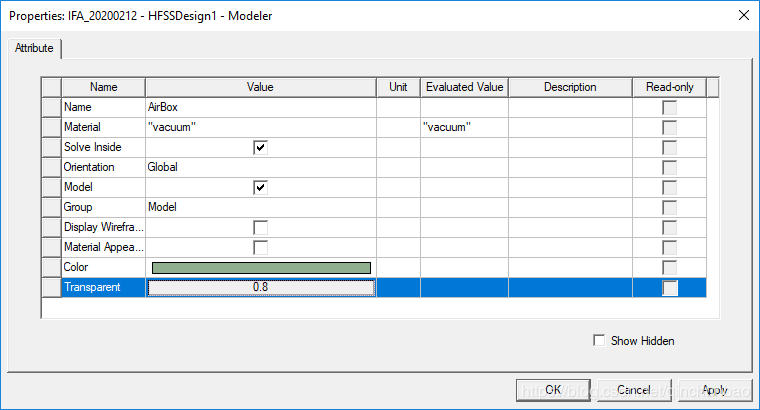Close the Properties dialog window

point(744,15)
